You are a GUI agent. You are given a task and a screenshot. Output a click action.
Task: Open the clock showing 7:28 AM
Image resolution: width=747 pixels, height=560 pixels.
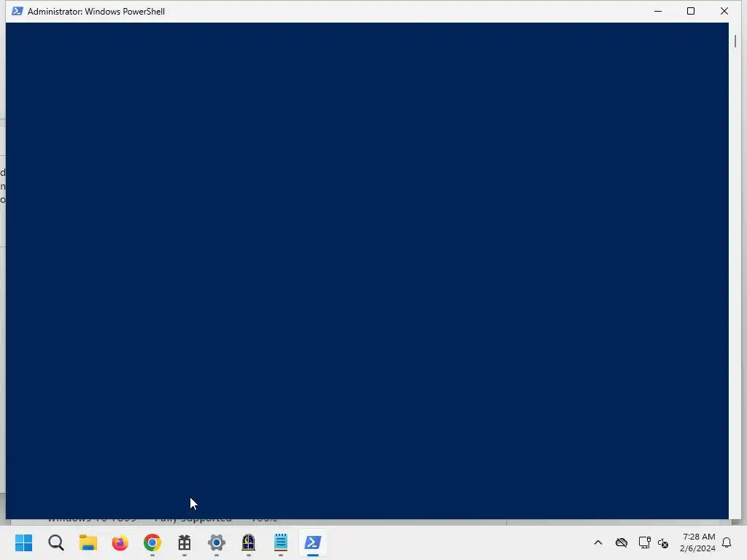[698, 542]
